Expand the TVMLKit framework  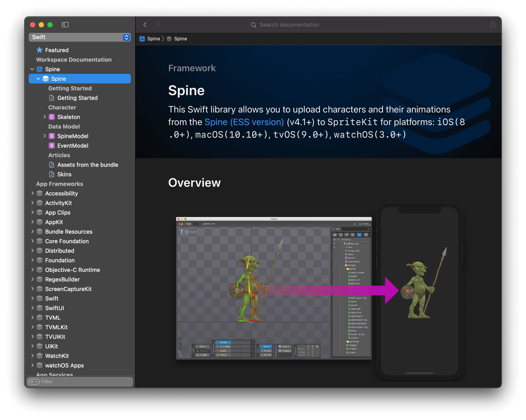tap(32, 327)
